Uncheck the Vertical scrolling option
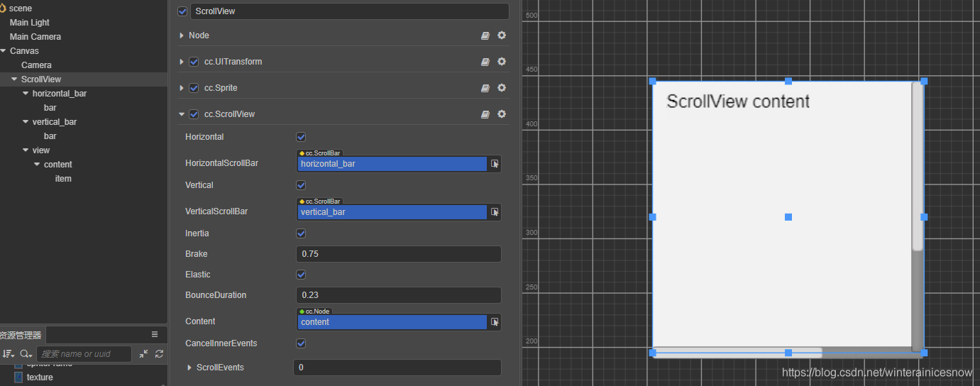 (x=301, y=185)
